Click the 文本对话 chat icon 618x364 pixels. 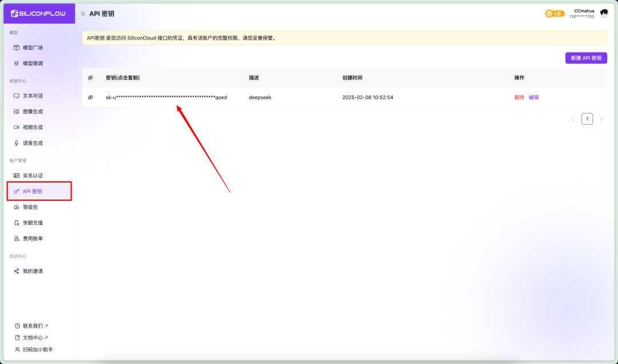[x=17, y=96]
